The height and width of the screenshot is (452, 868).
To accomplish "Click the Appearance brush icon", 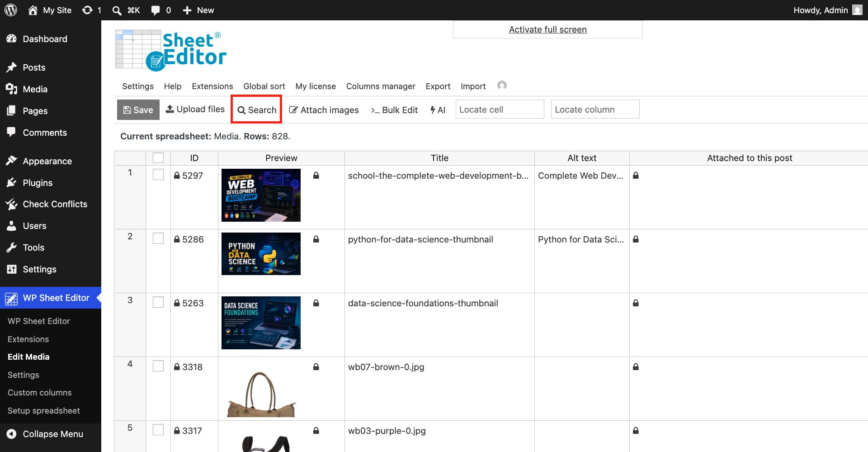I will [12, 161].
